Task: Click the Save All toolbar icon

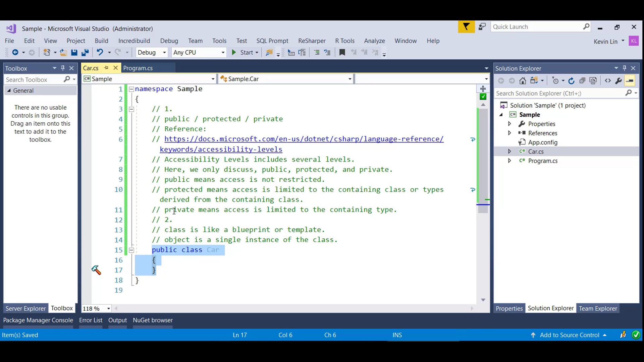Action: (85, 52)
